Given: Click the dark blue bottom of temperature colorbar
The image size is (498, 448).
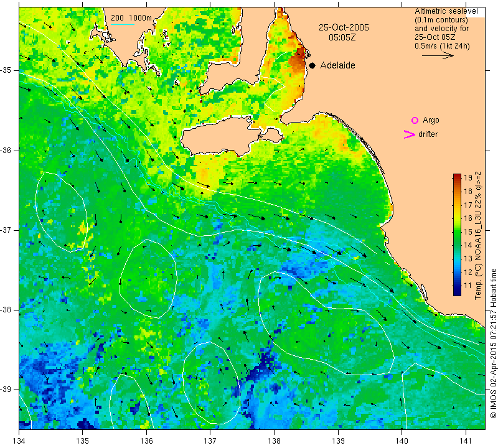Looking at the screenshot, I should (x=457, y=292).
